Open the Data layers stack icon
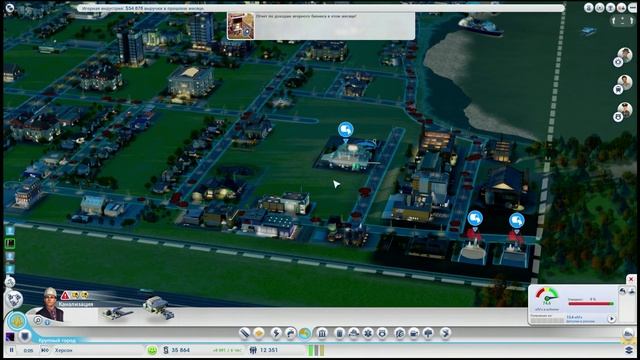This screenshot has width=640, height=360. pyautogui.click(x=629, y=350)
